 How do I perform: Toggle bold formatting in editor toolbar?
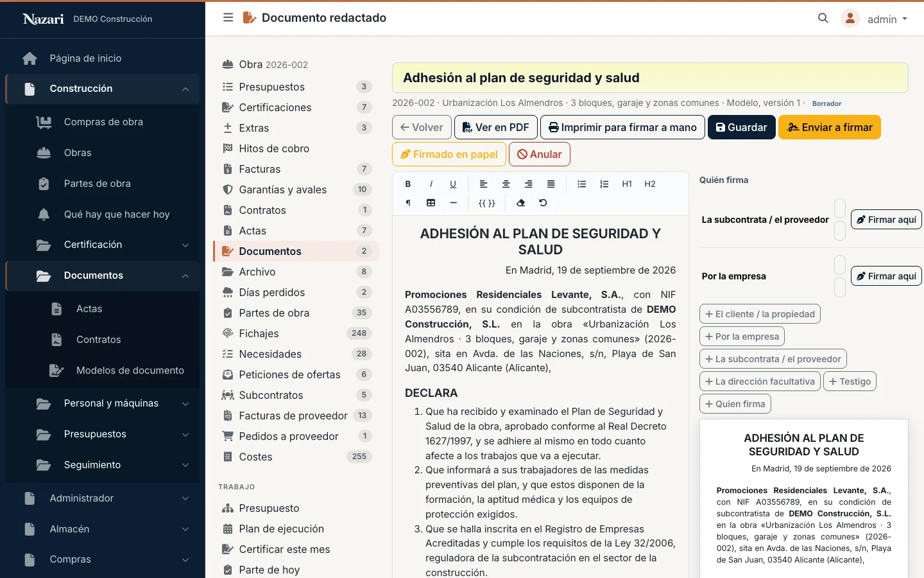coord(408,184)
